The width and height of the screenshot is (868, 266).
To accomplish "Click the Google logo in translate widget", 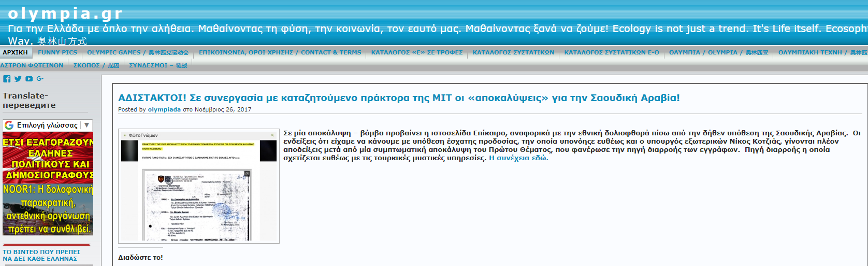I will (9, 125).
